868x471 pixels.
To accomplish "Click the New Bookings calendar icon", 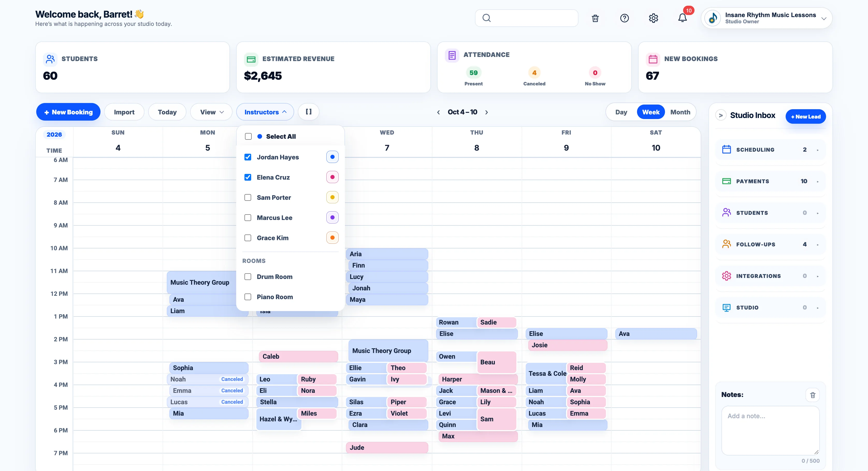I will [x=653, y=59].
